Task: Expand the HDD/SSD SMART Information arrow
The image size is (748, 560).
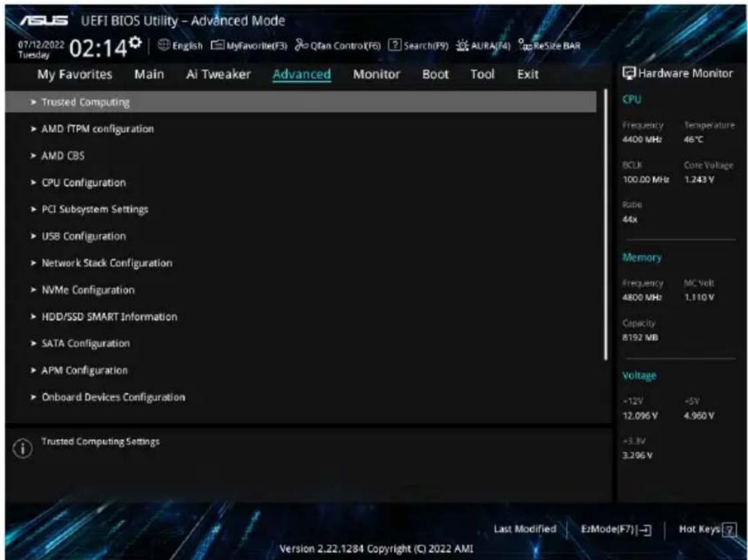Action: (33, 317)
